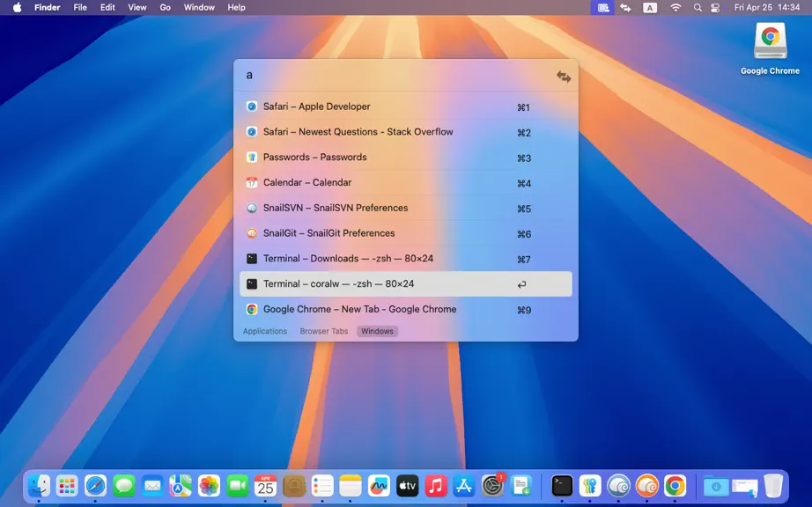Screen dimensions: 812x507
Task: Select Google Chrome – New Tab row
Action: click(x=406, y=309)
